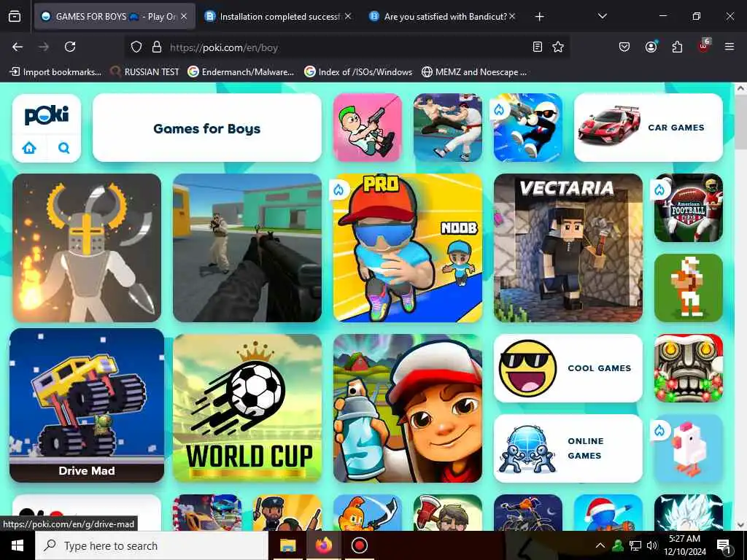Open the pixel football player game thumbnail

(x=689, y=287)
